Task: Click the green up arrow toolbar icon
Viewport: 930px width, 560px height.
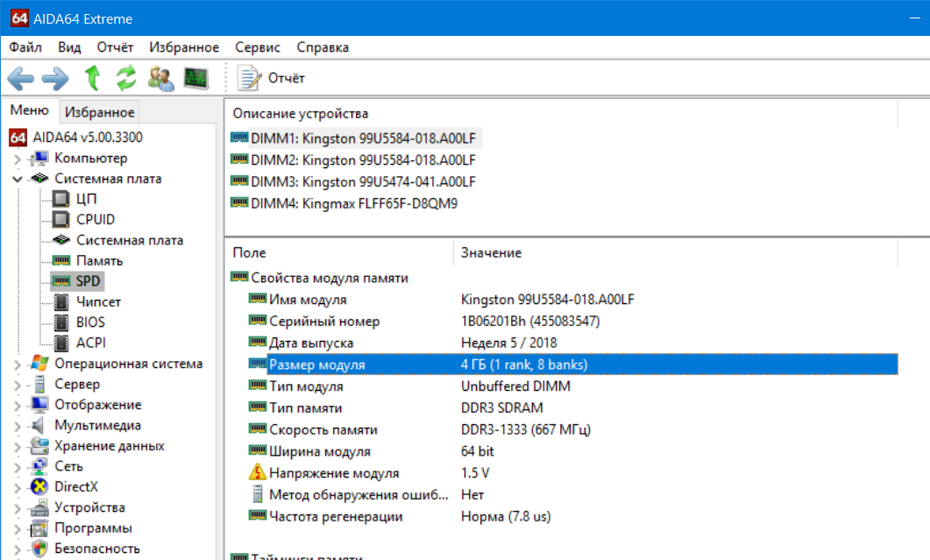Action: [x=92, y=78]
